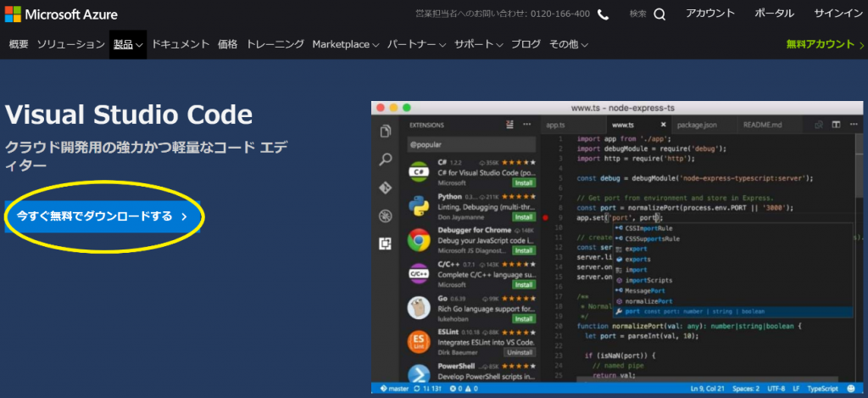Expand the パートナー dropdown menu
Image resolution: width=868 pixels, height=398 pixels.
click(x=417, y=44)
